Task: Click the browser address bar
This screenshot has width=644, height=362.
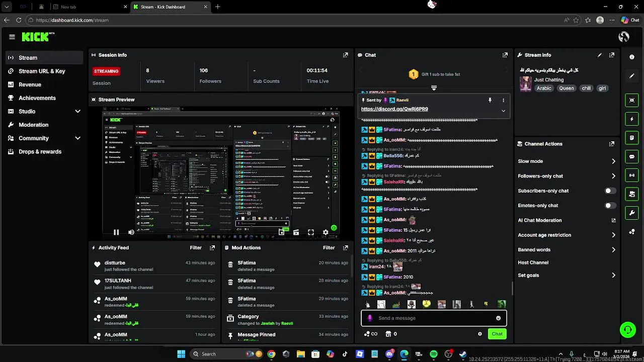Action: click(297, 20)
